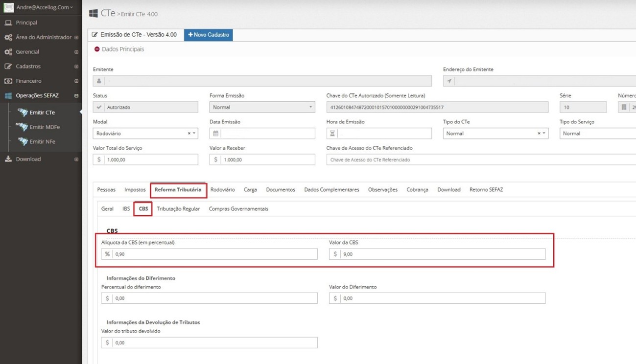Click Chave de Acesso do CTe Referenciado field

481,159
